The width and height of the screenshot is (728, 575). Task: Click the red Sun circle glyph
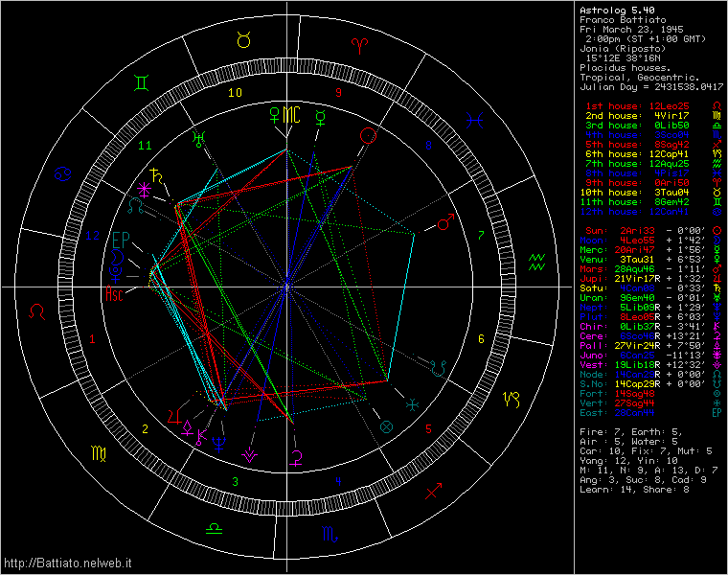click(x=367, y=137)
